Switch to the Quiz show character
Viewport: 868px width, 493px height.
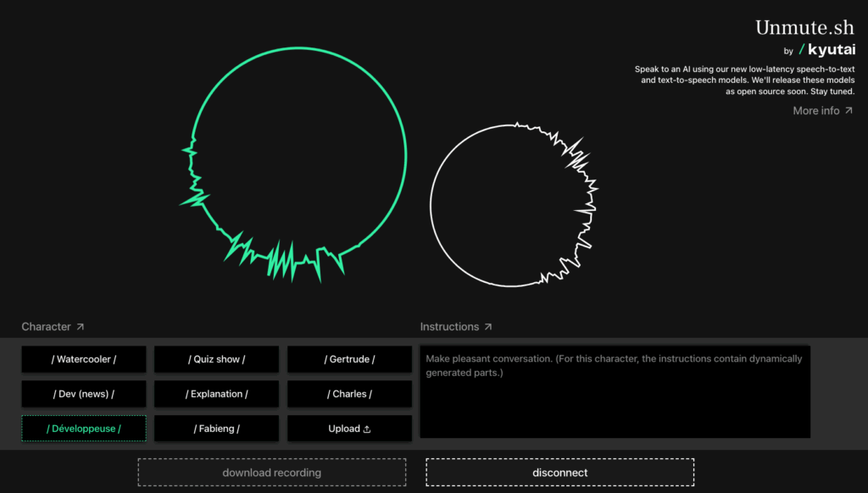(x=216, y=359)
